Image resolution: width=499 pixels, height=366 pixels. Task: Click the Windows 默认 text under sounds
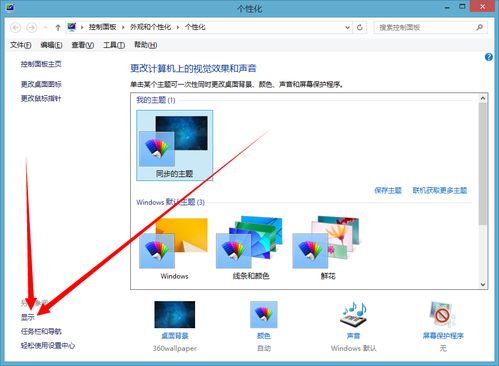(354, 349)
